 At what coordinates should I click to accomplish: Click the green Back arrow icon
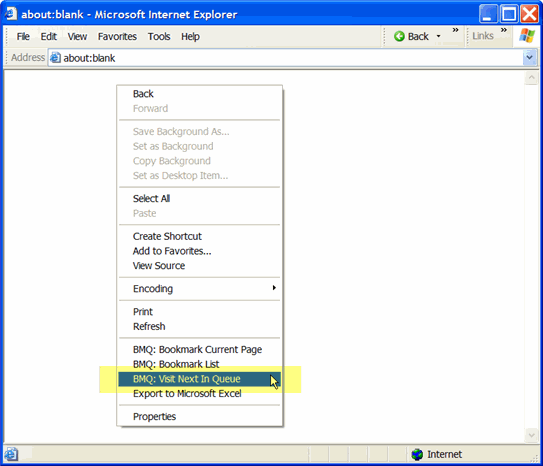pyautogui.click(x=399, y=36)
